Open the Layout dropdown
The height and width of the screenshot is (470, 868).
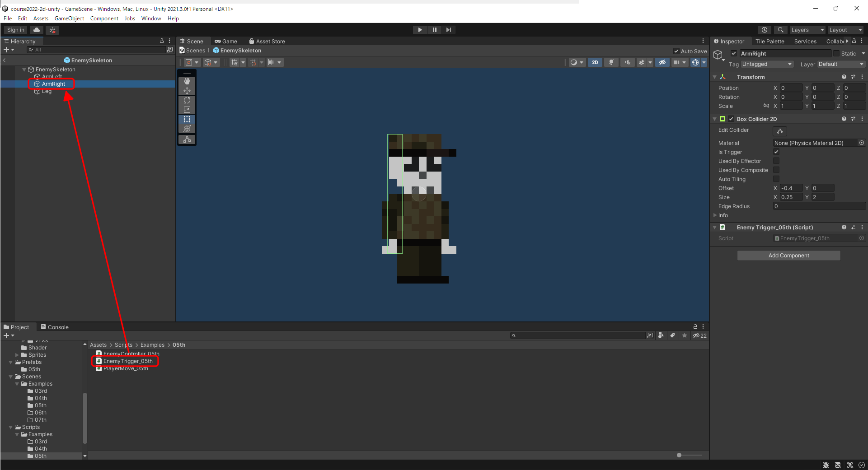point(845,30)
